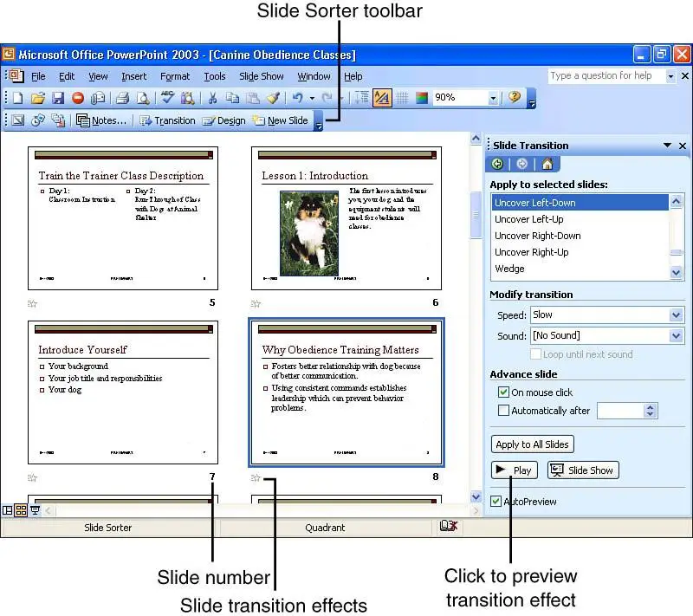693x616 pixels.
Task: Open the Design task pane
Action: [x=223, y=120]
